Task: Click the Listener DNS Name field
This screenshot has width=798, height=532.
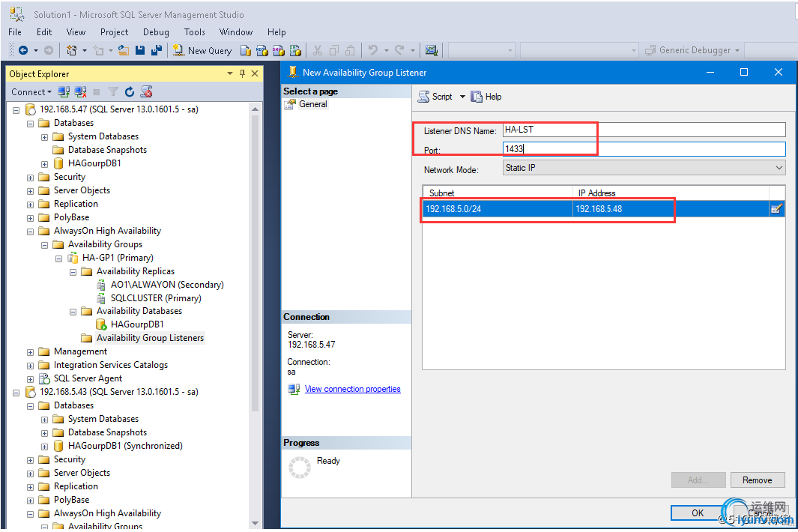Action: [644, 130]
